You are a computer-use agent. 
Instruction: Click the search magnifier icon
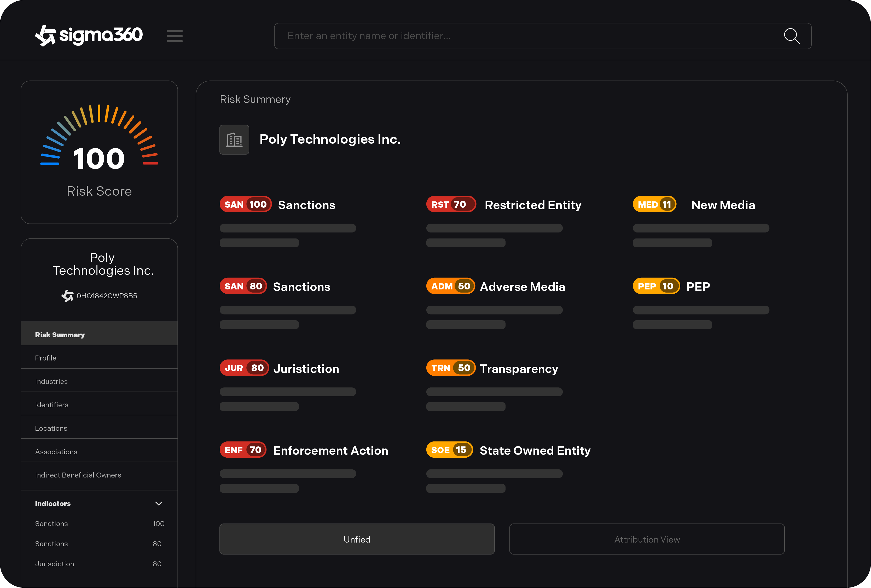point(792,36)
